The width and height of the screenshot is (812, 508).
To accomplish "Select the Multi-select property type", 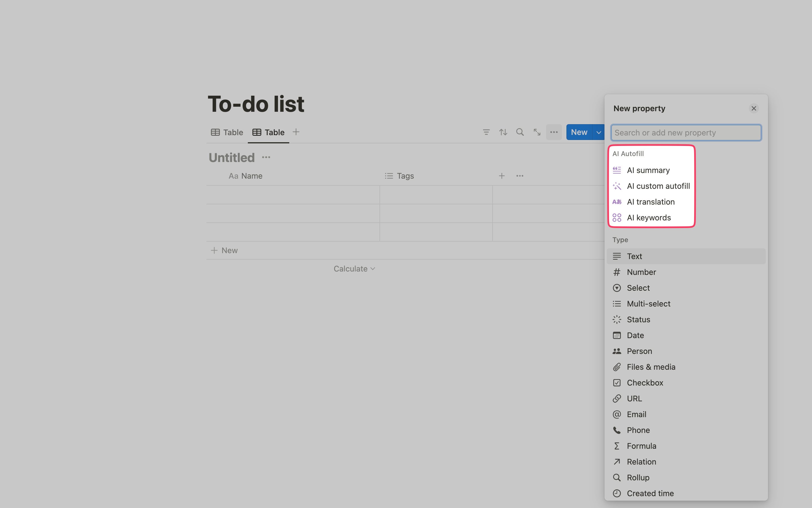I will (x=686, y=304).
